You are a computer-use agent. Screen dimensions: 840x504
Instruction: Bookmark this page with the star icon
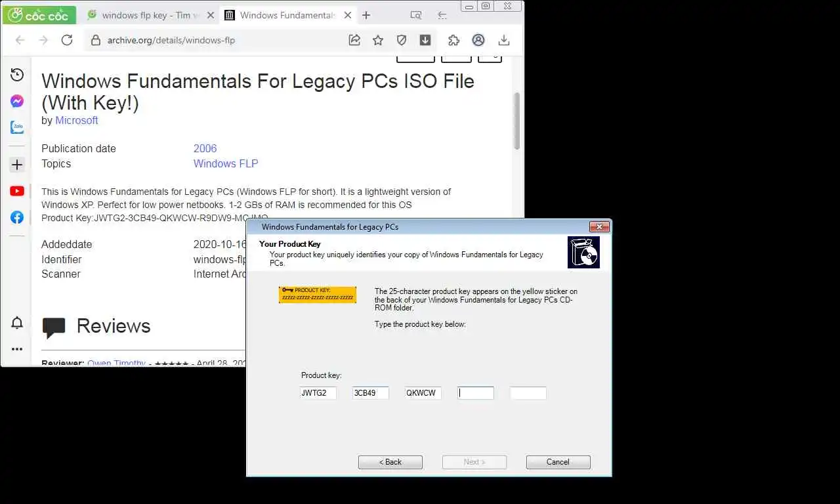pyautogui.click(x=378, y=40)
